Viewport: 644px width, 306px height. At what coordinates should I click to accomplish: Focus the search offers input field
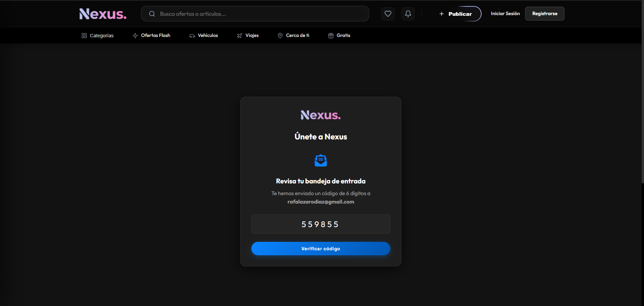point(255,14)
